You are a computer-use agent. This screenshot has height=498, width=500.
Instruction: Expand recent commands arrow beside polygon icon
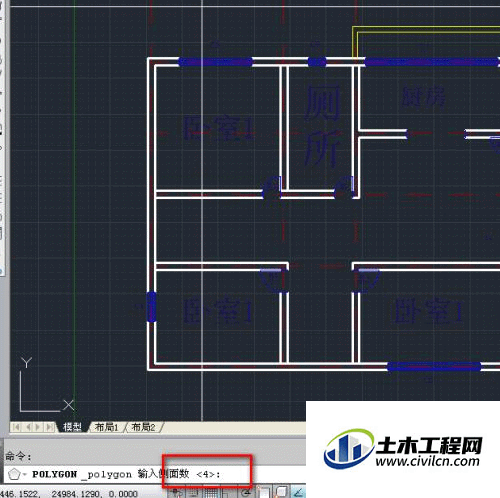(24, 474)
